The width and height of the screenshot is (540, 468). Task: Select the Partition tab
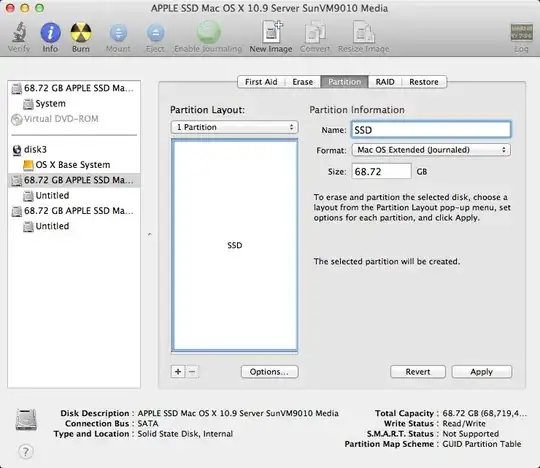[x=344, y=82]
